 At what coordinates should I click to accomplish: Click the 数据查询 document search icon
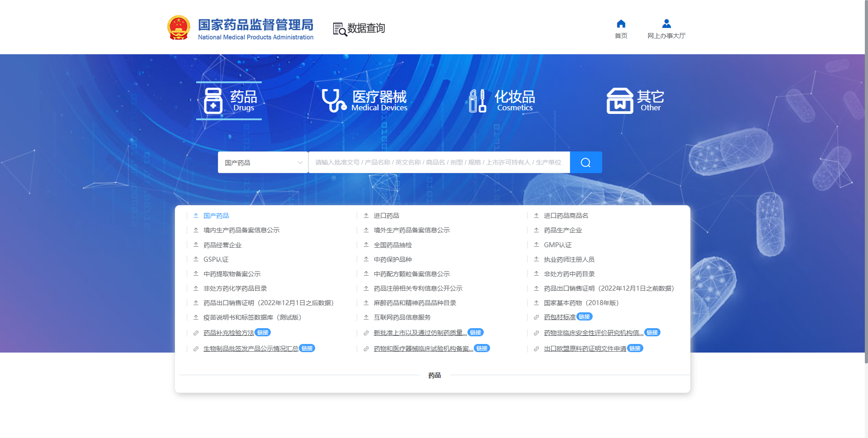340,29
